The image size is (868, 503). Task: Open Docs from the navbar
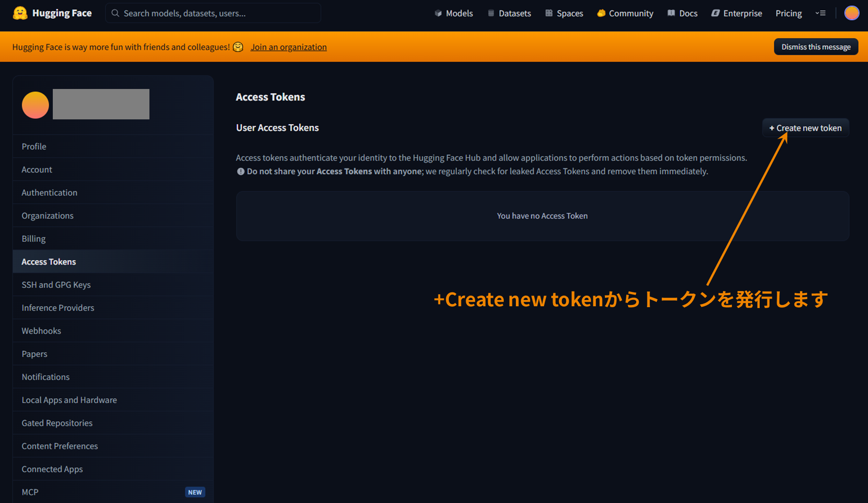point(682,13)
